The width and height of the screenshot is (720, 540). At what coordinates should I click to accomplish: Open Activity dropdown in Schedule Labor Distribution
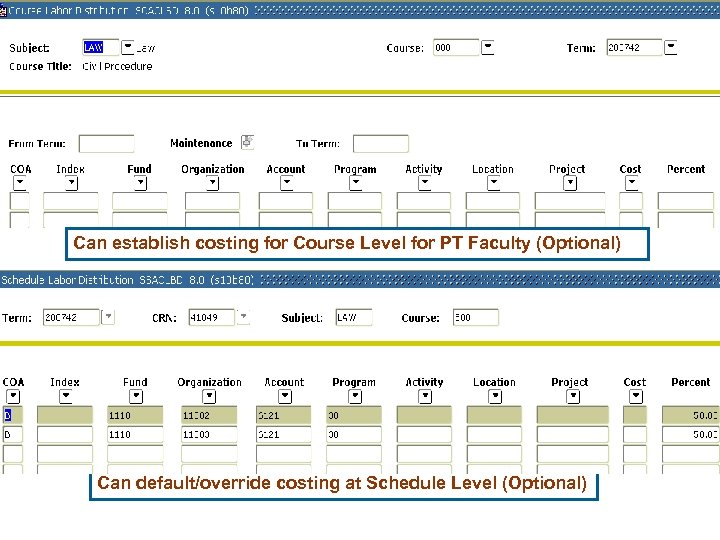(425, 396)
